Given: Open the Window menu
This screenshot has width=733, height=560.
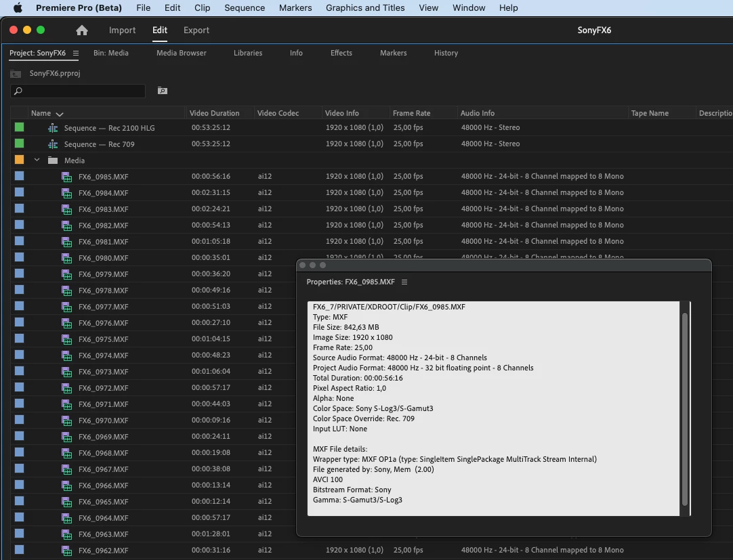Looking at the screenshot, I should click(x=469, y=7).
